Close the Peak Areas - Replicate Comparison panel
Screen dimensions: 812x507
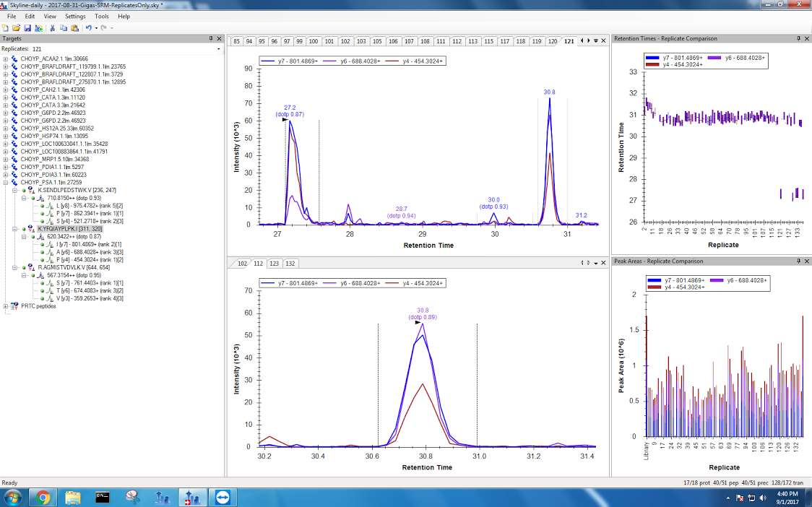pos(807,261)
